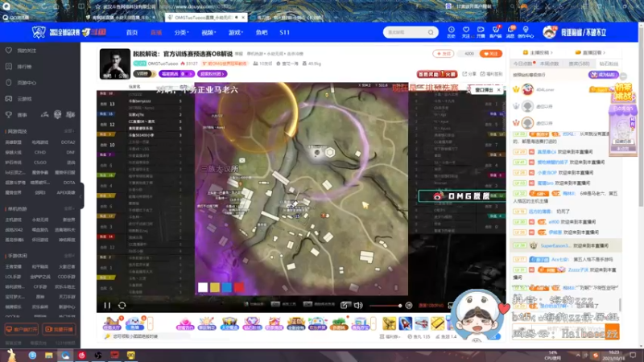Viewport: 644px width, 362px height.
Task: Open 直播回看 replay link
Action: [x=591, y=52]
